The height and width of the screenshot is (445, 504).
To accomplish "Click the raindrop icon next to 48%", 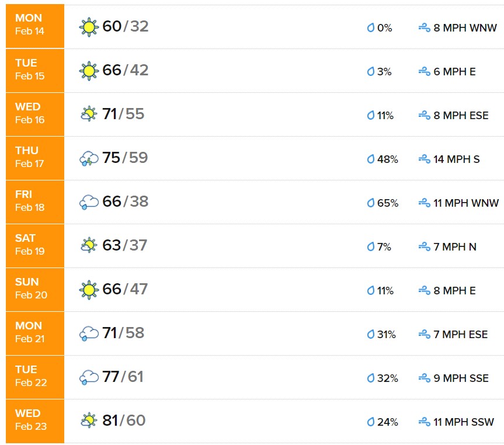I will pos(371,159).
